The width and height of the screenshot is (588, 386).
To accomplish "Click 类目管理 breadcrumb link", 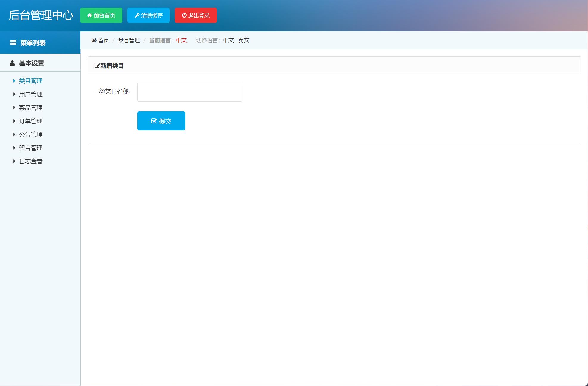I will (x=129, y=41).
